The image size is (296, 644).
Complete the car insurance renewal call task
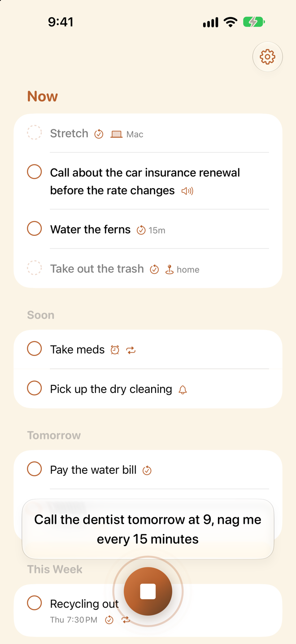click(x=35, y=172)
